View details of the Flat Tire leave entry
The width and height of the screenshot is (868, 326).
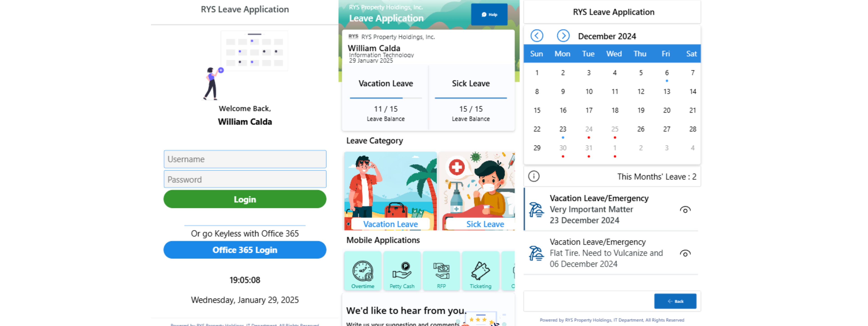(685, 253)
